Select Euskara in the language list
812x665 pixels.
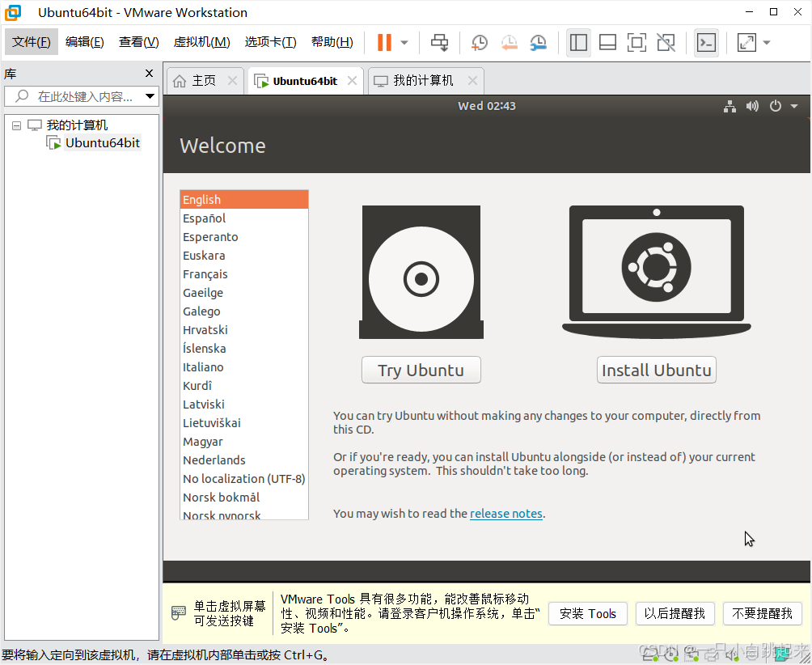coord(244,256)
